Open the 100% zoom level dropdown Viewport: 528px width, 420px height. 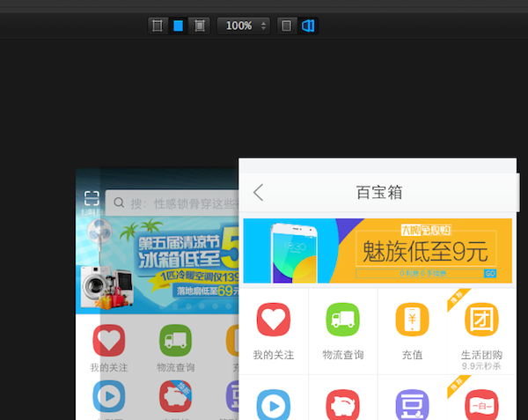(x=243, y=26)
